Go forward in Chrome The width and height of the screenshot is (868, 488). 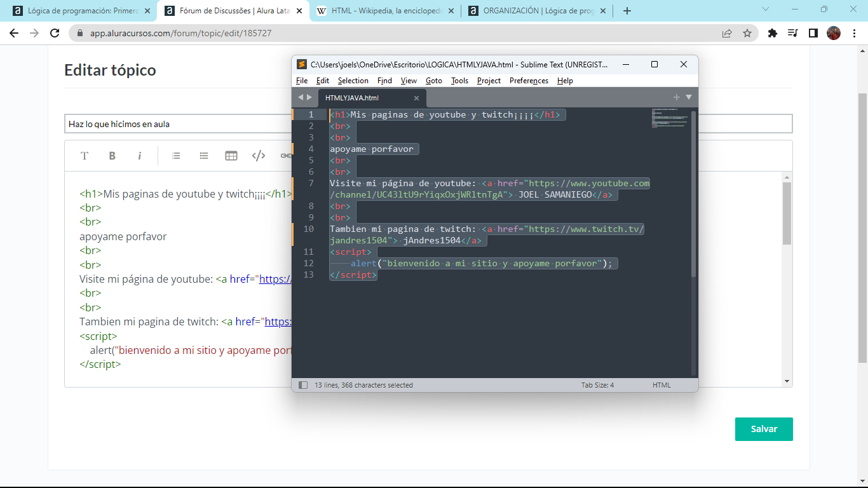34,33
